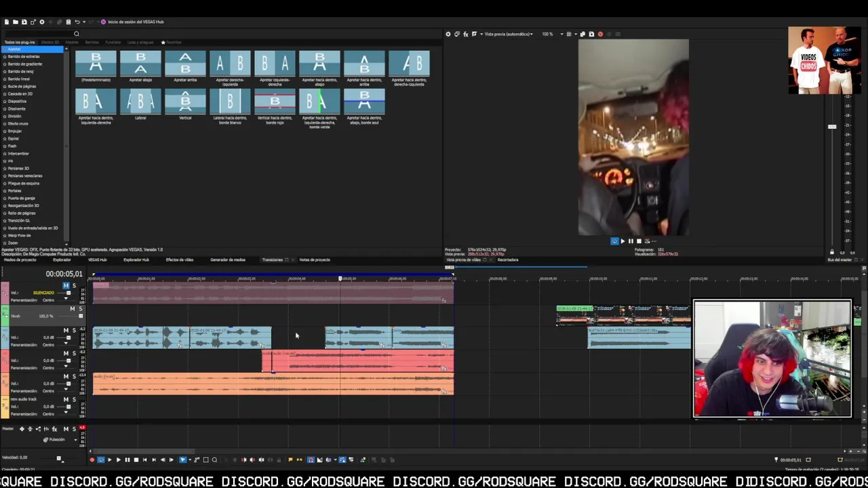Image resolution: width=868 pixels, height=488 pixels.
Task: Click the master bus fader handle
Action: pos(832,127)
